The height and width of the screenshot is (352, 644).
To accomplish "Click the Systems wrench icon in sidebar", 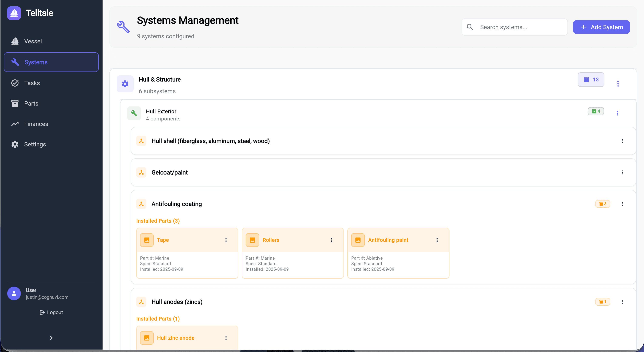I will tap(15, 62).
